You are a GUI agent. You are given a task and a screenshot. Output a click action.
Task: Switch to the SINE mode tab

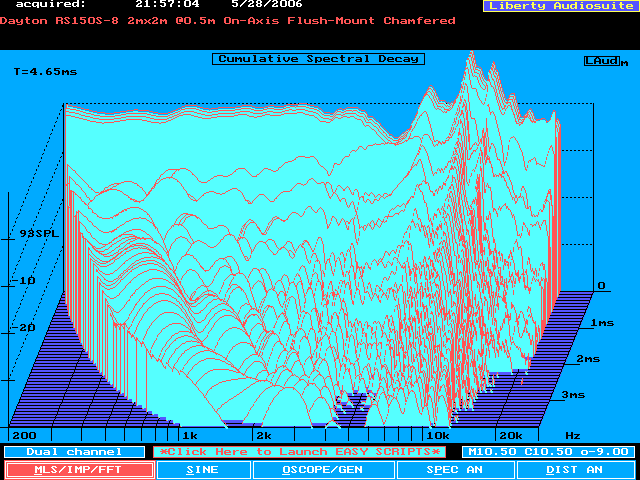point(203,469)
